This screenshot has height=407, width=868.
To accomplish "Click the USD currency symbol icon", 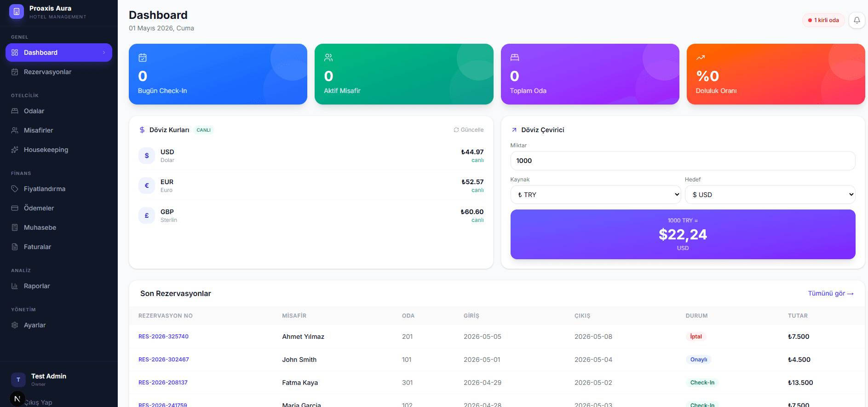I will 147,156.
